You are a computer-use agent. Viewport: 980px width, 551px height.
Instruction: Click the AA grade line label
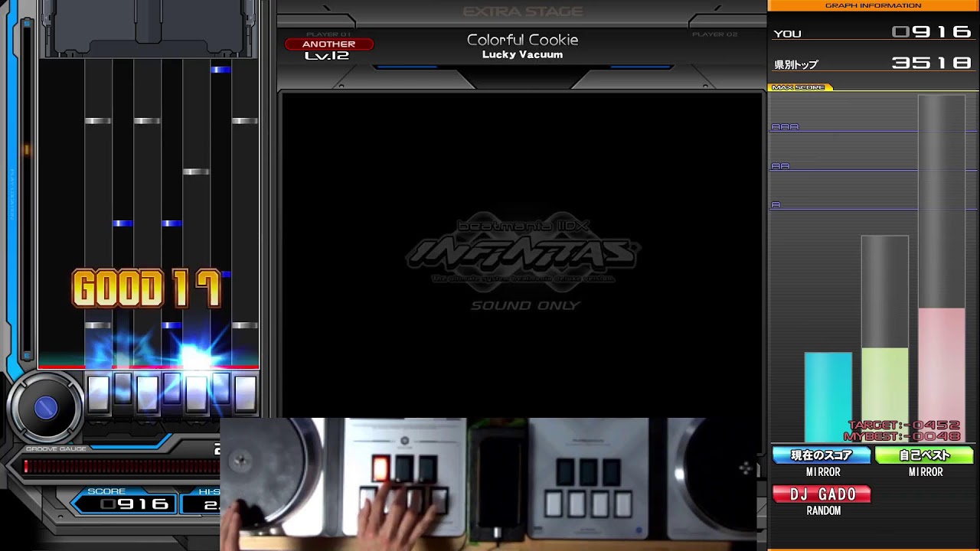[780, 166]
